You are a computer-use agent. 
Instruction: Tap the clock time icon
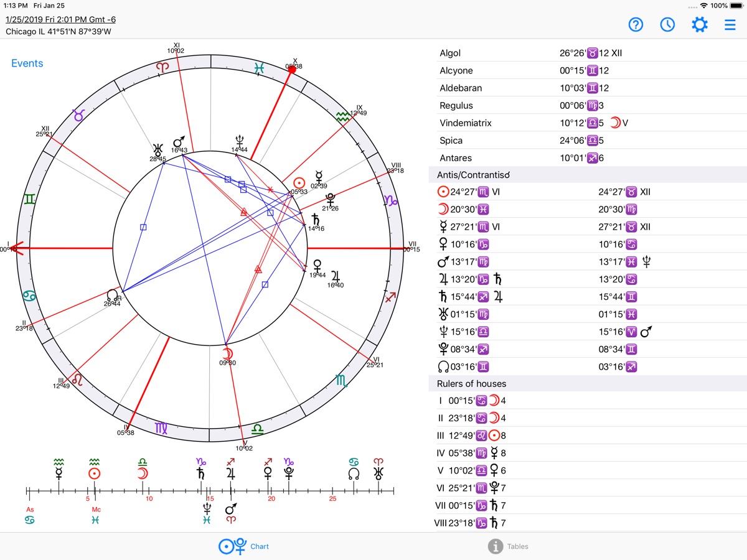click(x=667, y=25)
